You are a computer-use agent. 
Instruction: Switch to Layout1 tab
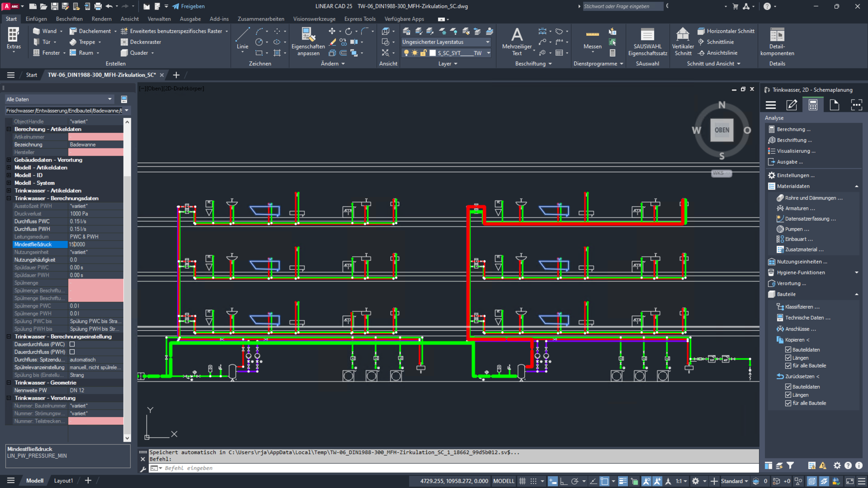point(63,481)
